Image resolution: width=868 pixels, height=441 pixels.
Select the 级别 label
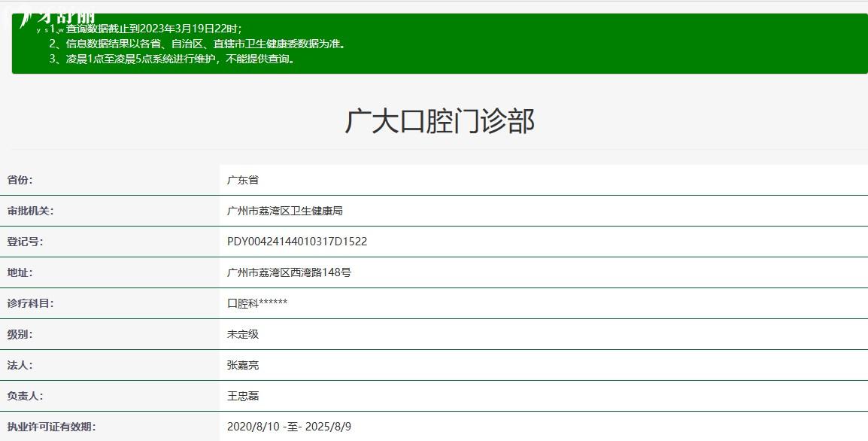20,335
